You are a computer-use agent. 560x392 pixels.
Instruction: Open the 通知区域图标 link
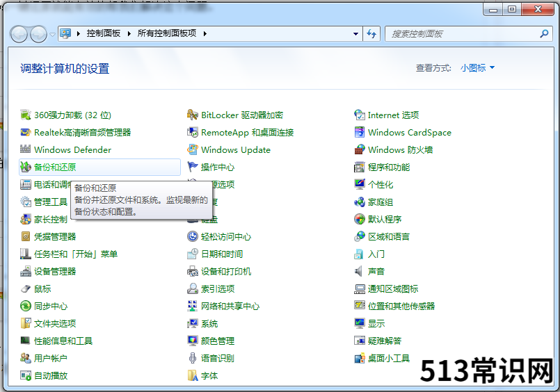coord(393,288)
